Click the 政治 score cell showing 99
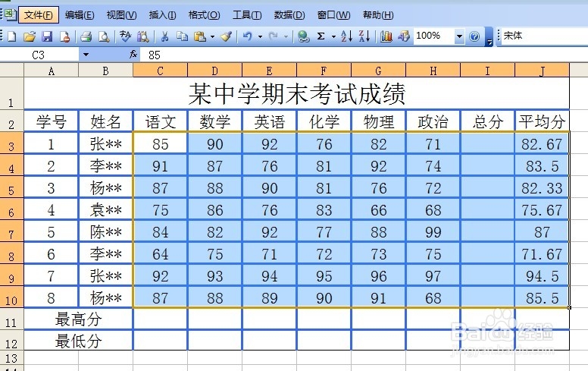The height and width of the screenshot is (371, 588). coord(433,232)
